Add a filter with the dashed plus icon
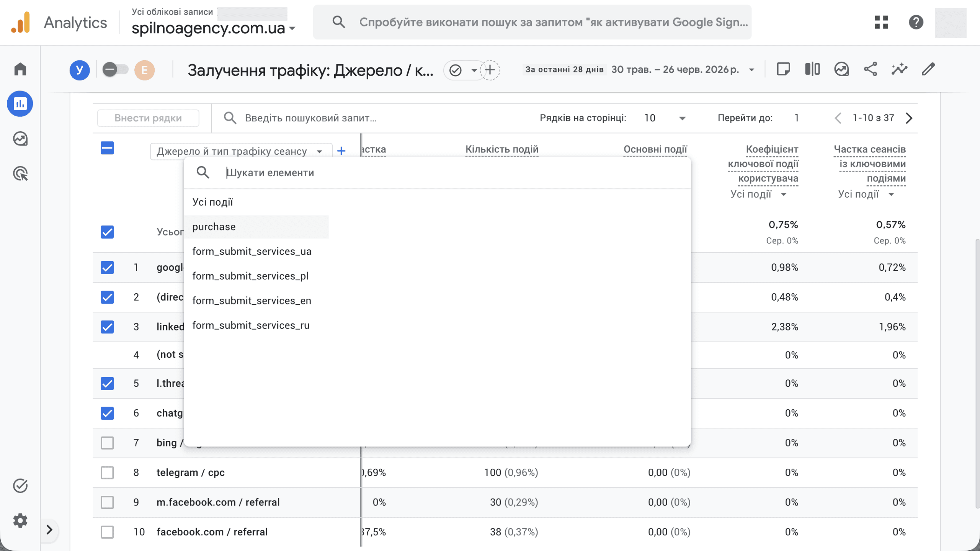The width and height of the screenshot is (980, 551). [490, 70]
